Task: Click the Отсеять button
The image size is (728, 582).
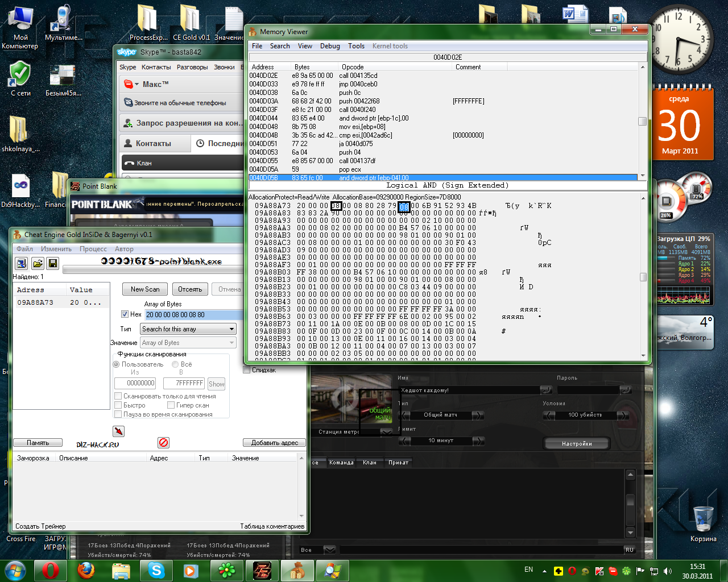Action: pyautogui.click(x=190, y=289)
